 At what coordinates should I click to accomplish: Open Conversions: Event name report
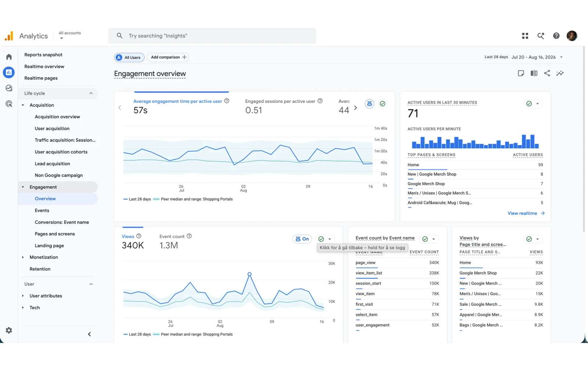point(62,222)
